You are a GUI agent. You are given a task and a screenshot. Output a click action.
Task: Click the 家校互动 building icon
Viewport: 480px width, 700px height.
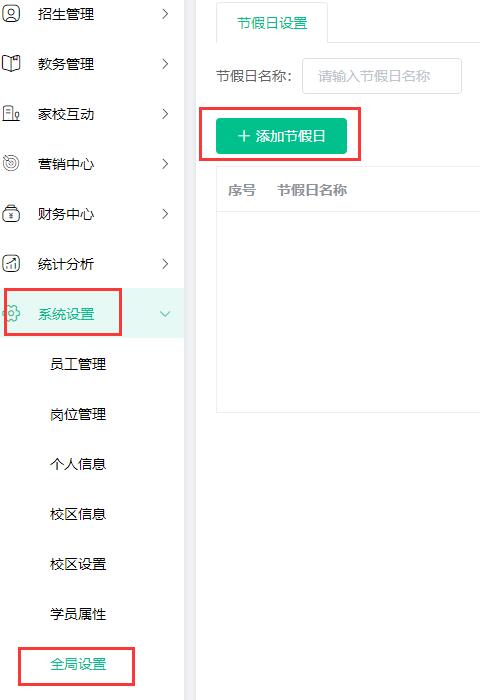(11, 113)
